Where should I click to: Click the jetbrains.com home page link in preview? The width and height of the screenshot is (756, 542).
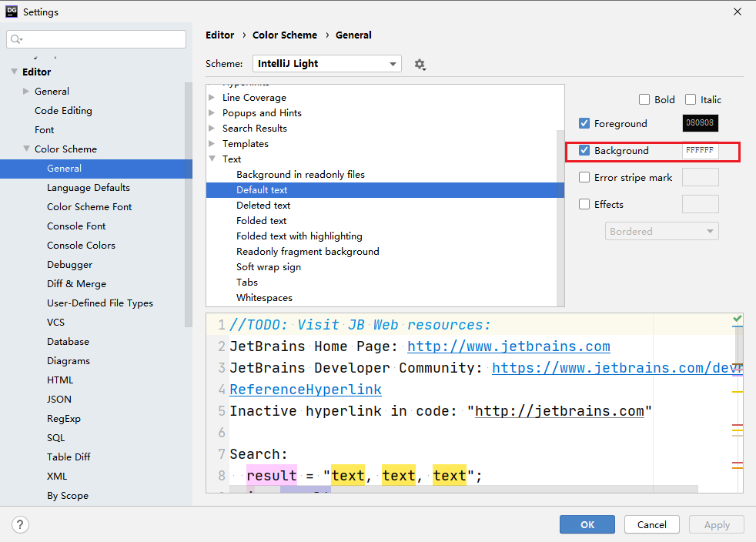(509, 346)
